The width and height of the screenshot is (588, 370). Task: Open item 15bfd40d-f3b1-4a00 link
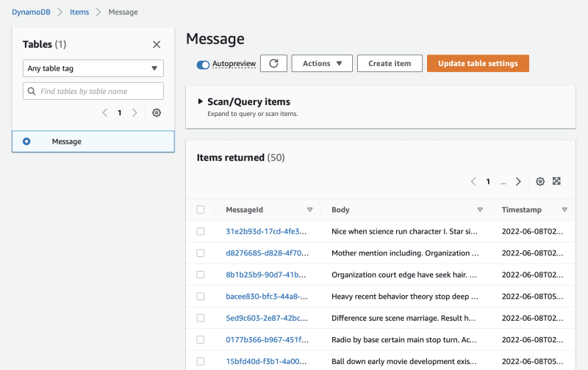266,361
